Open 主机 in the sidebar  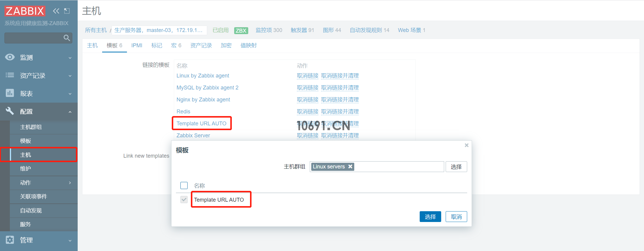coord(44,155)
